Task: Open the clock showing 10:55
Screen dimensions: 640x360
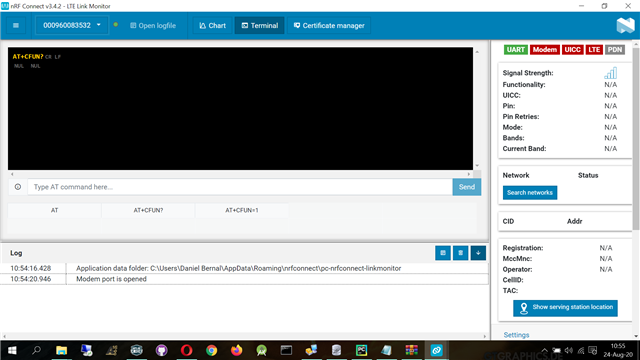Action: point(618,350)
